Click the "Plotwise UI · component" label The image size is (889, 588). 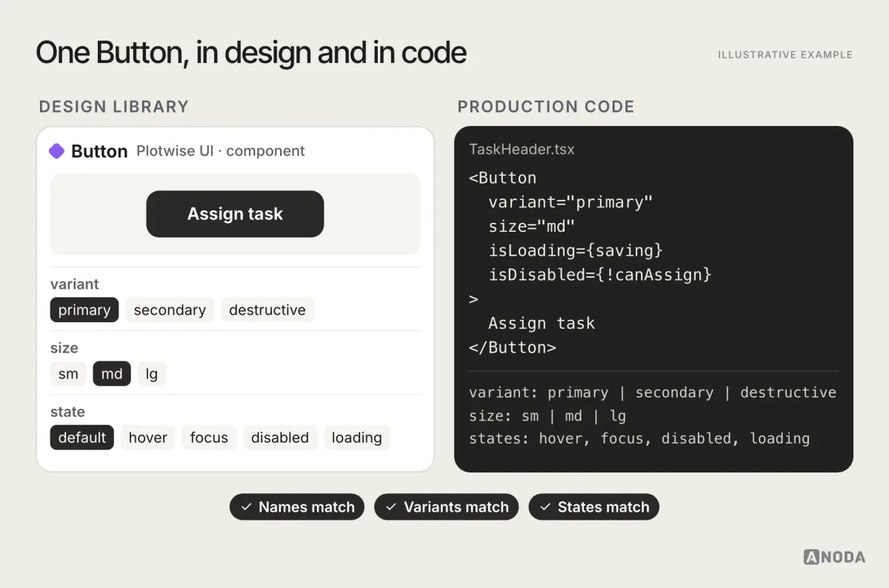221,151
